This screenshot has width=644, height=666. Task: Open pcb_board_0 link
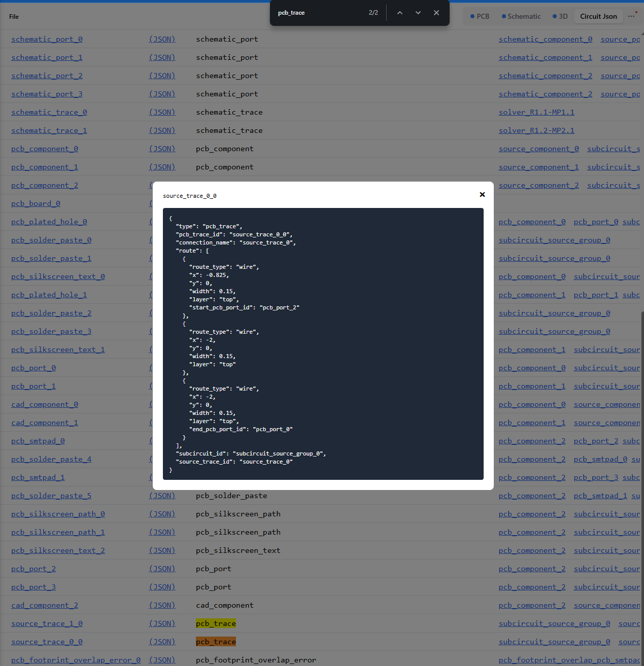[x=36, y=203]
